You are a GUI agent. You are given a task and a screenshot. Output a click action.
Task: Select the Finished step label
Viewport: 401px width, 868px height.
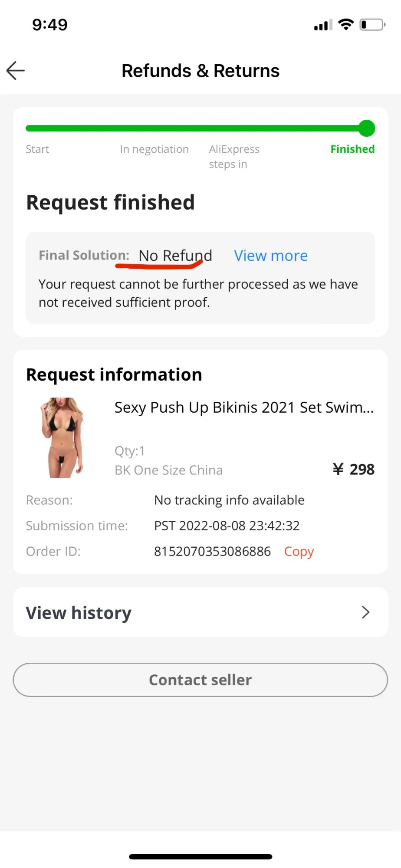(x=352, y=149)
